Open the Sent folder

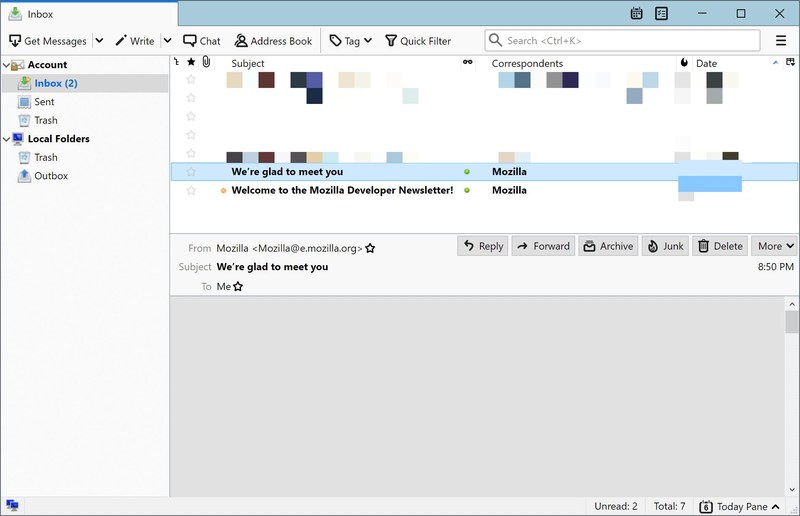pos(44,102)
